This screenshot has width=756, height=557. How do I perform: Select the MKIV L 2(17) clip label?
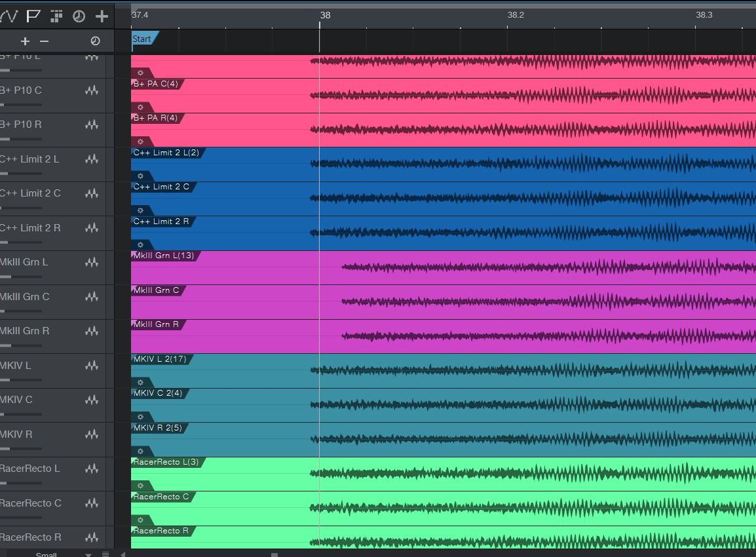(x=160, y=359)
